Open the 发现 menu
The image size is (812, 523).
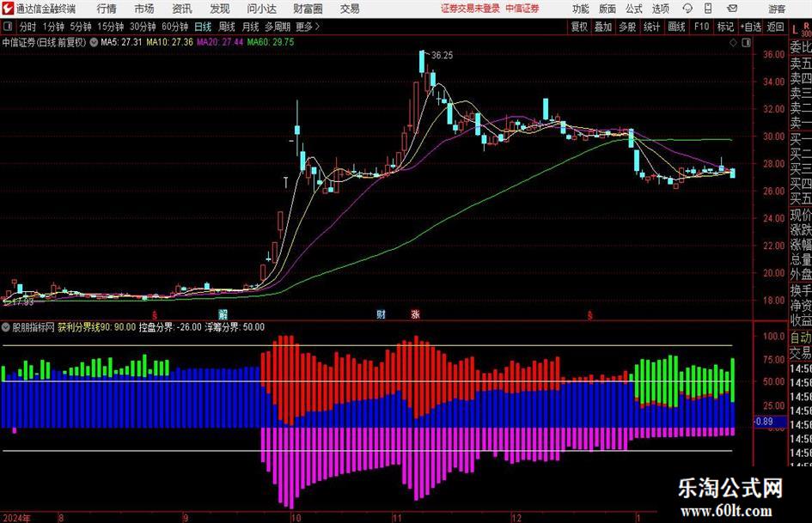coord(220,9)
